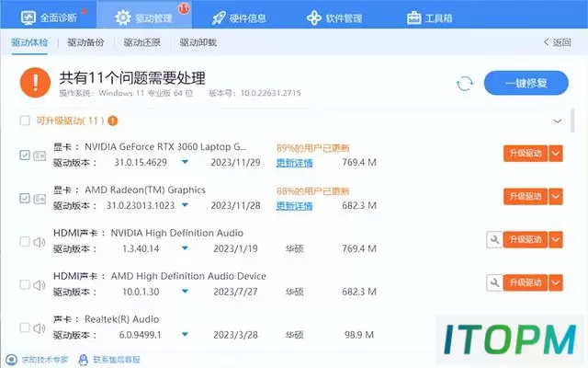The height and width of the screenshot is (368, 588).
Task: Click the version number 10.0.22631.2715
Action: pos(271,93)
